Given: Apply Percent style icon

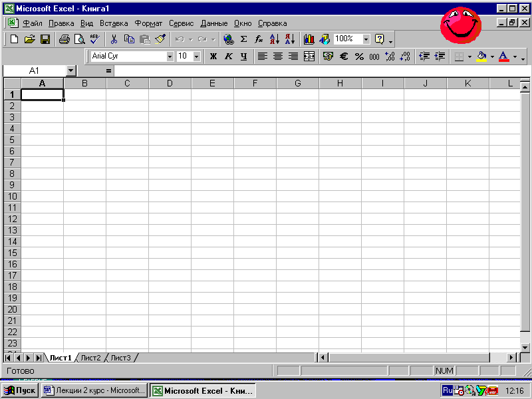Looking at the screenshot, I should point(359,57).
